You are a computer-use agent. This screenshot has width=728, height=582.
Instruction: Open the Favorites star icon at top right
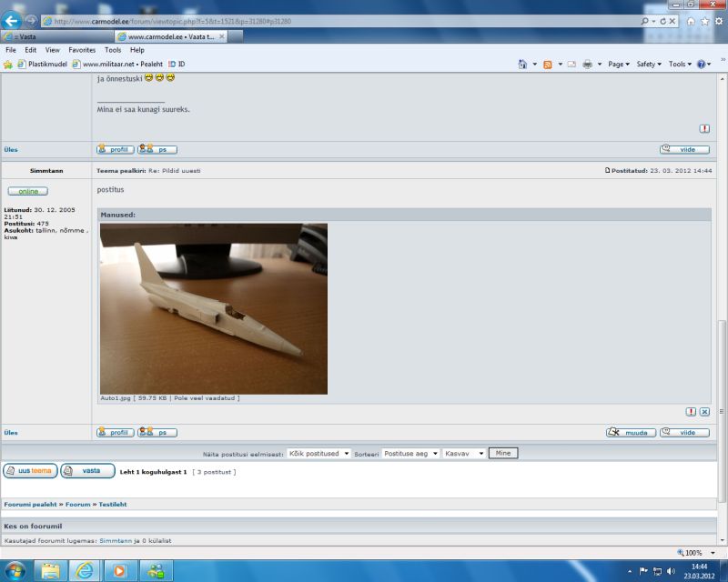[704, 20]
